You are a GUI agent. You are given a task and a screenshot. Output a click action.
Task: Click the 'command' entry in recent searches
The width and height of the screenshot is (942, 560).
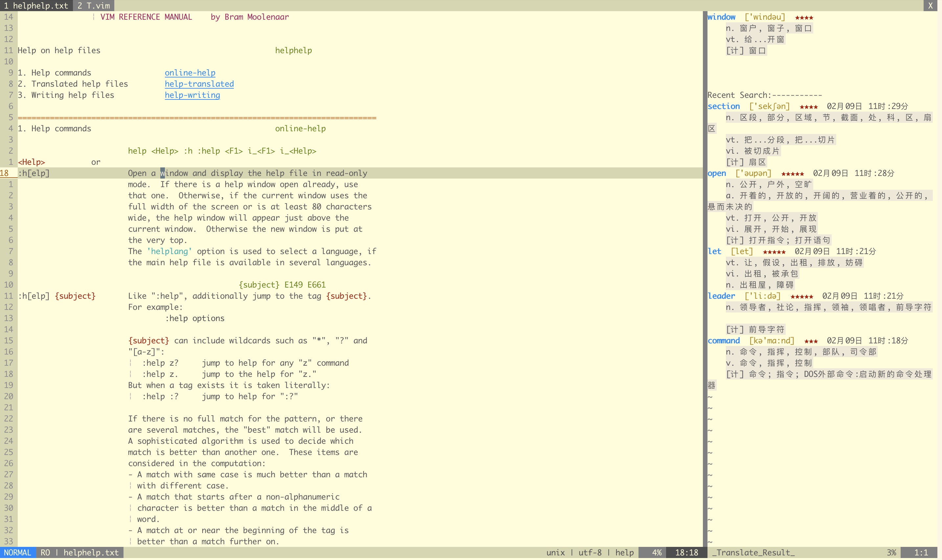(723, 340)
